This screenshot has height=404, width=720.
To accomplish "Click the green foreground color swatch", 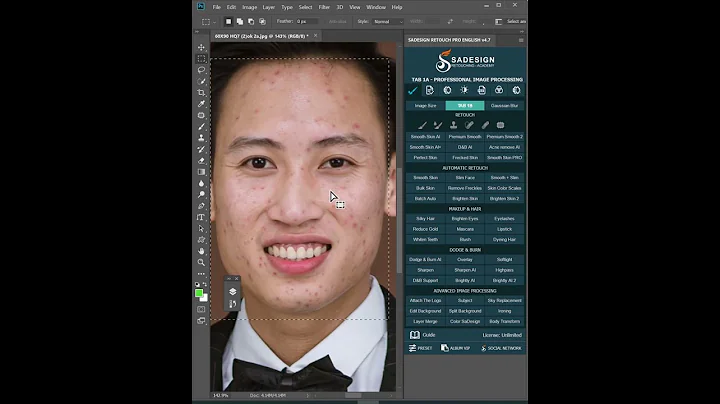I will pos(199,293).
